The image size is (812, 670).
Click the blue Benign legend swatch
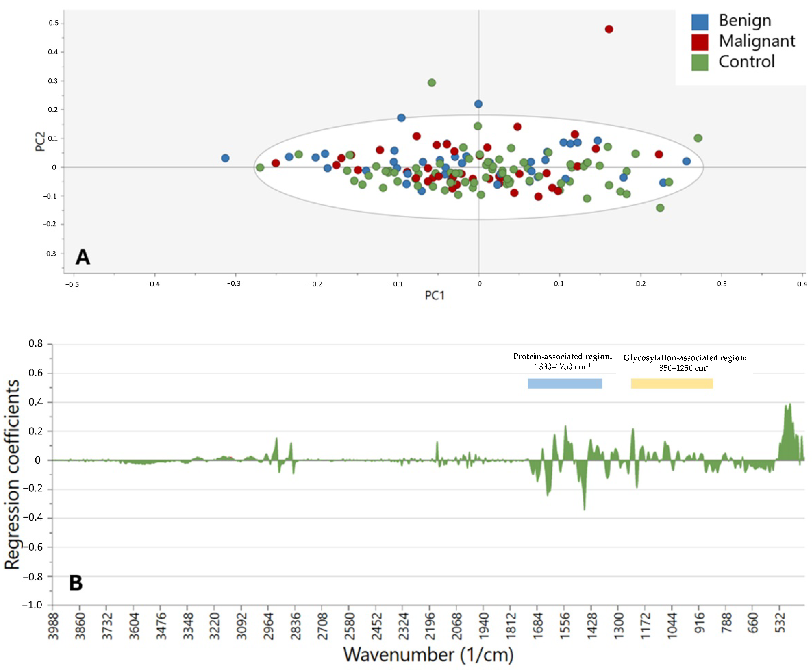pos(699,22)
